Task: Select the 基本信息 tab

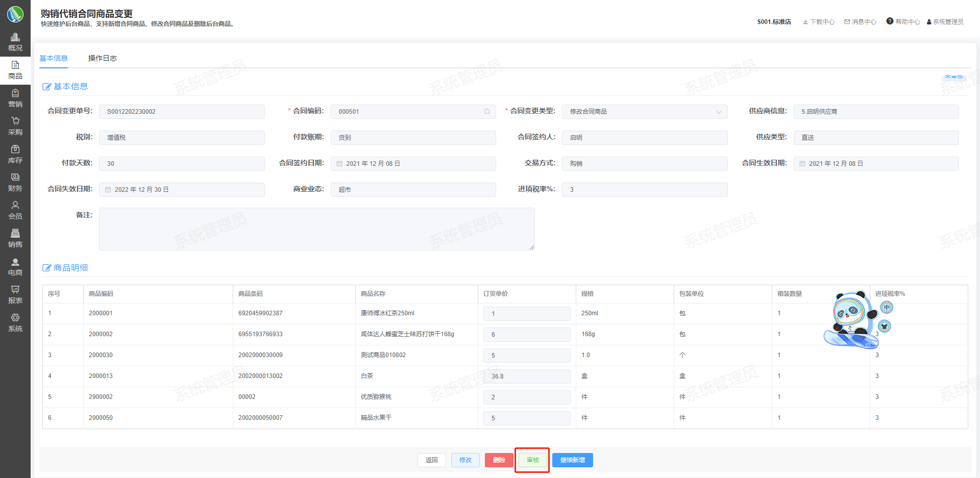Action: tap(54, 58)
